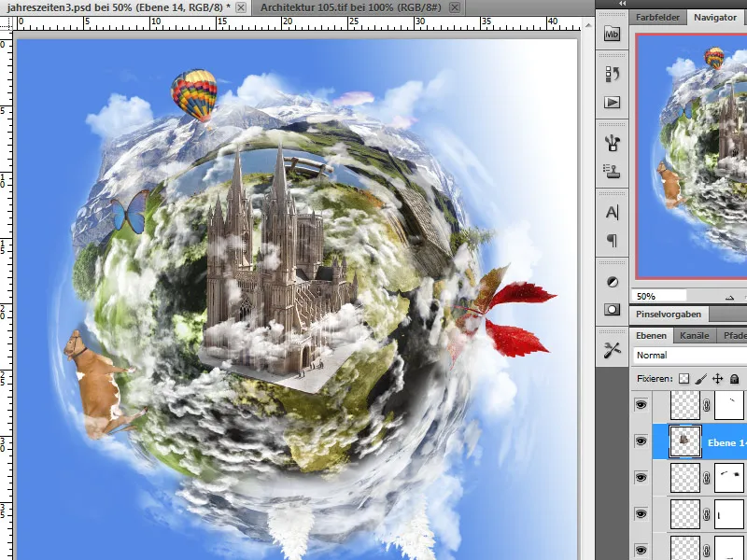Screen dimensions: 747x560
Task: Collapse the icon dock with double arrows
Action: [622, 4]
